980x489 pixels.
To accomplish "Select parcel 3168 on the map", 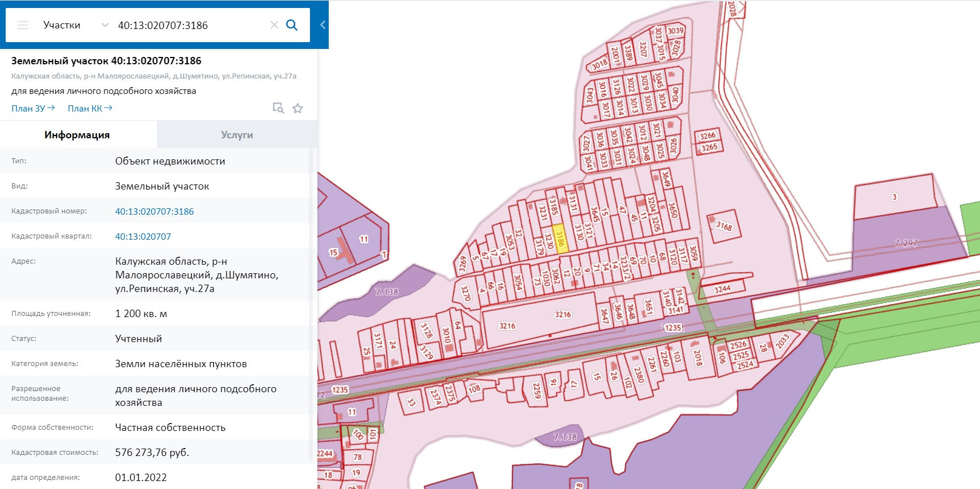I will [723, 226].
